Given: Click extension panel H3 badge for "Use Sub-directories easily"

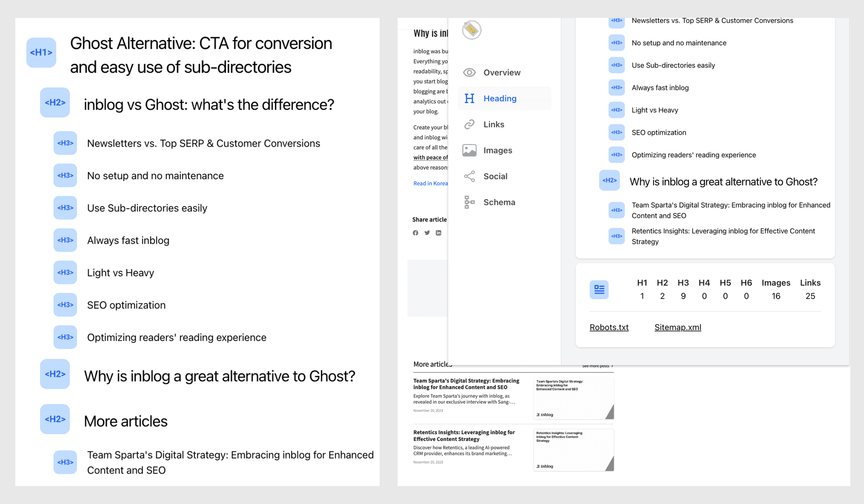Looking at the screenshot, I should [x=616, y=65].
